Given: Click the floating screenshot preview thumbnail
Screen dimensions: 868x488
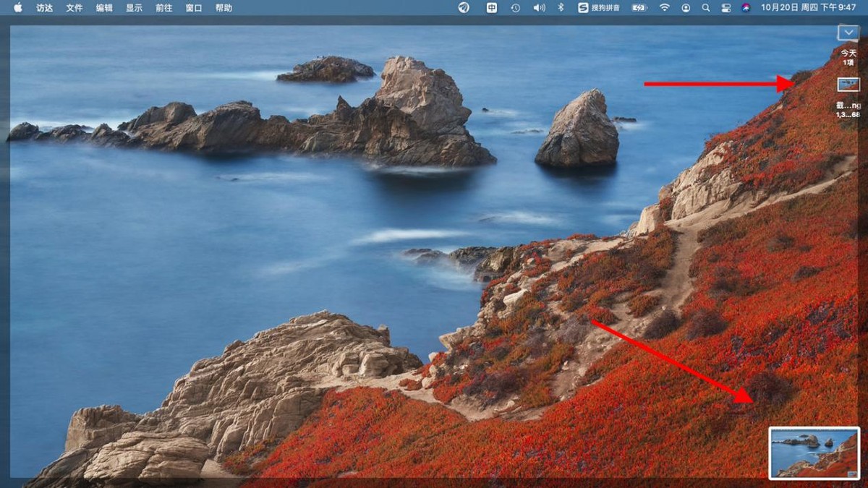Looking at the screenshot, I should point(814,453).
